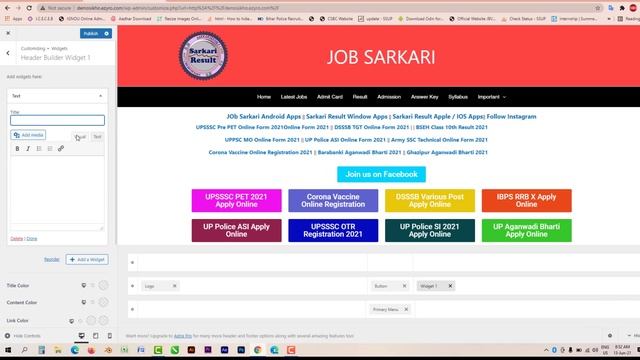
Task: Open Admit Card menu item
Action: pos(330,97)
